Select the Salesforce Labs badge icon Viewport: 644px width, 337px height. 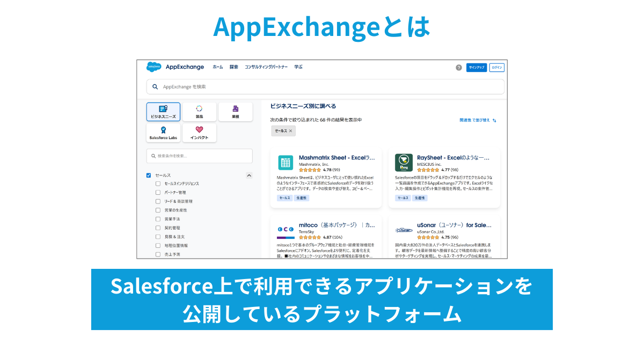[x=163, y=129]
